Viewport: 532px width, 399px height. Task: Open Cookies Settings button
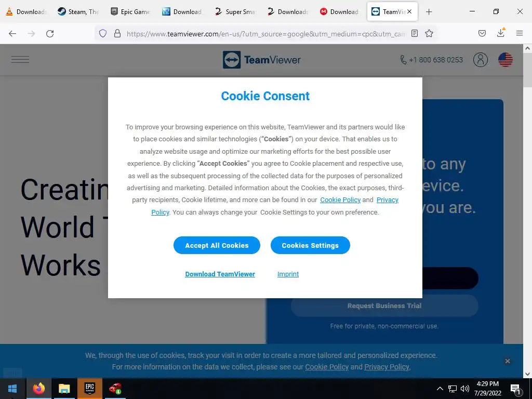tap(310, 245)
